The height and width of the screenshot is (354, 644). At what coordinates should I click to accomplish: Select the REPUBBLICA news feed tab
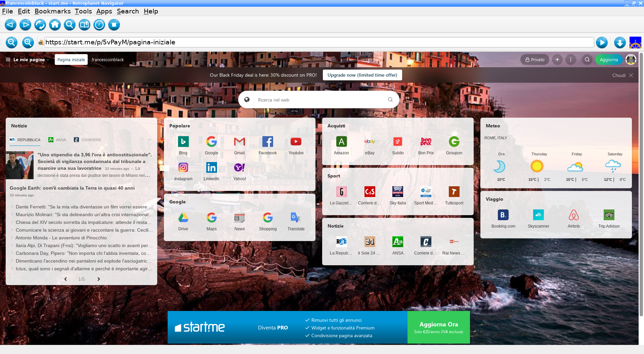pyautogui.click(x=25, y=140)
